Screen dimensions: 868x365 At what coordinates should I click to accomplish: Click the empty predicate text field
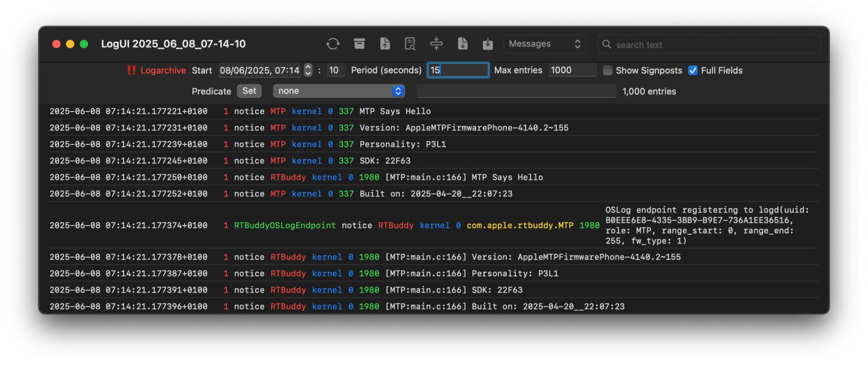click(x=517, y=91)
